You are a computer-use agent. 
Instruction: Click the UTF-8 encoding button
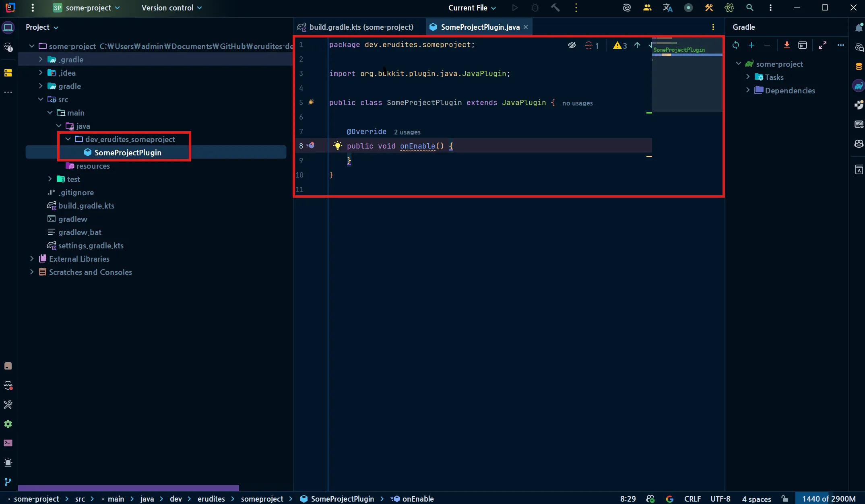(x=720, y=499)
